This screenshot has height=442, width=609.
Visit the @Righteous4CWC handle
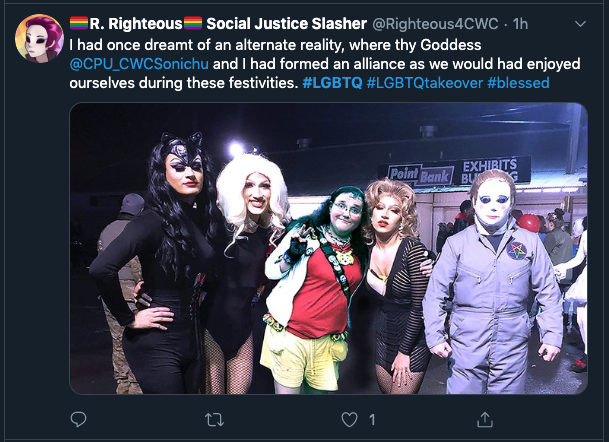click(435, 24)
